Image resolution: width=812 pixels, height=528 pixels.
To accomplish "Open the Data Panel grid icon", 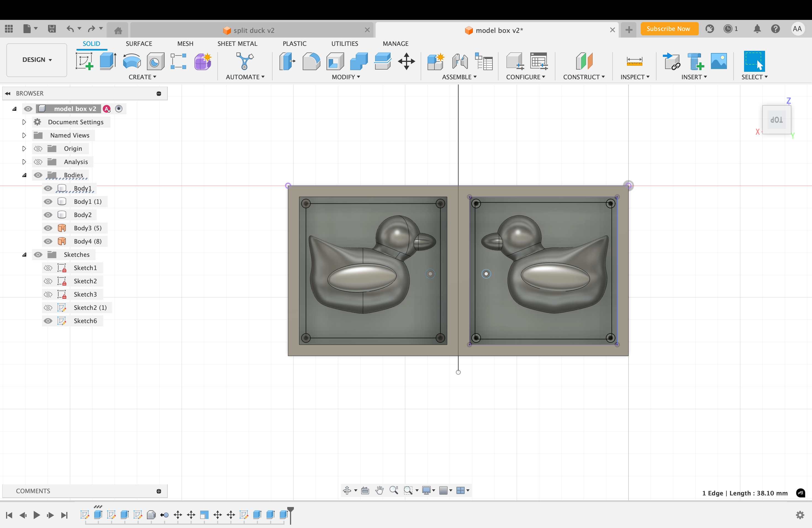I will click(x=9, y=29).
